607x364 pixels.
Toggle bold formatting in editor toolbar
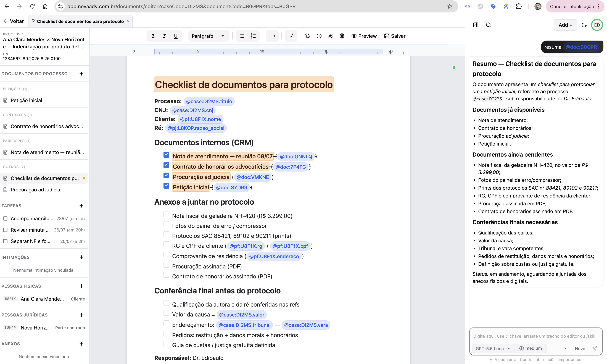153,36
